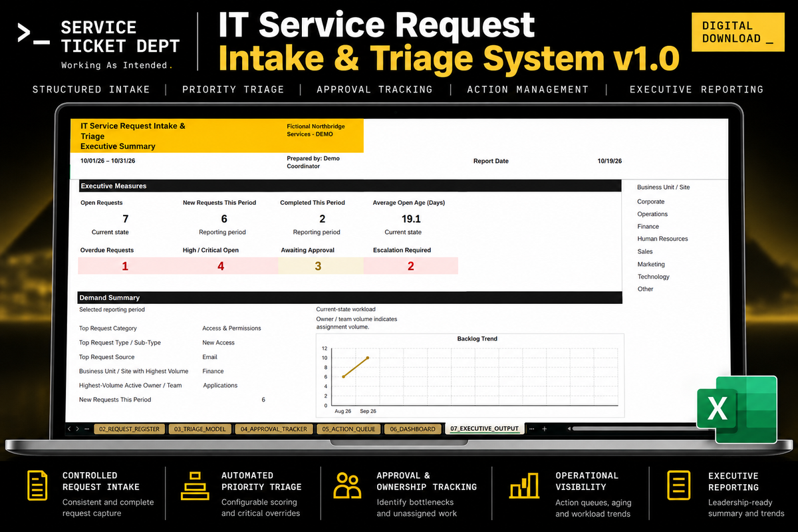The image size is (798, 532).
Task: Go to previous sheet with left arrow
Action: (69, 429)
